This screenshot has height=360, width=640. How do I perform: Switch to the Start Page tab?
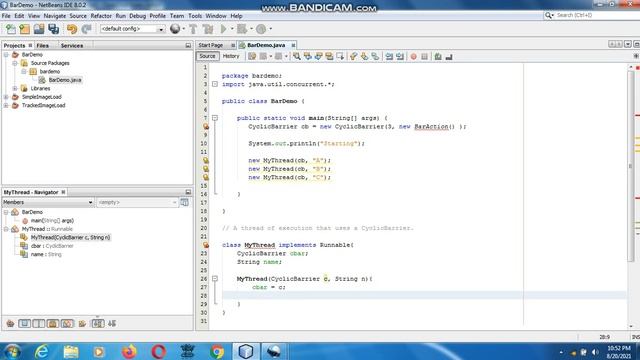coord(211,45)
